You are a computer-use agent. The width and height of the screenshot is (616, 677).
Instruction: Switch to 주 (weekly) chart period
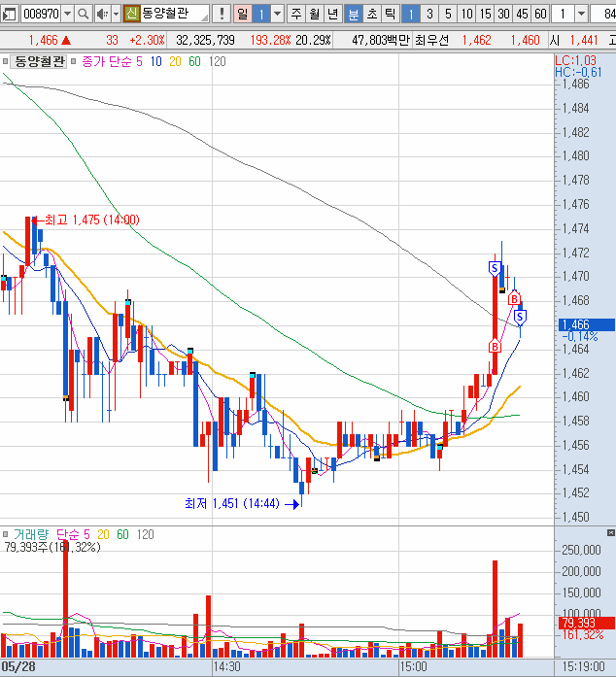[x=296, y=14]
